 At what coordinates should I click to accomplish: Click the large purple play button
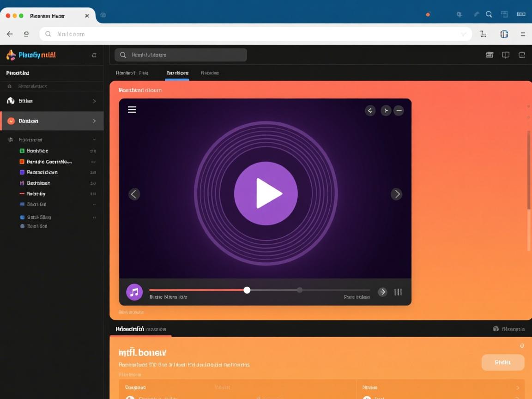tap(266, 193)
